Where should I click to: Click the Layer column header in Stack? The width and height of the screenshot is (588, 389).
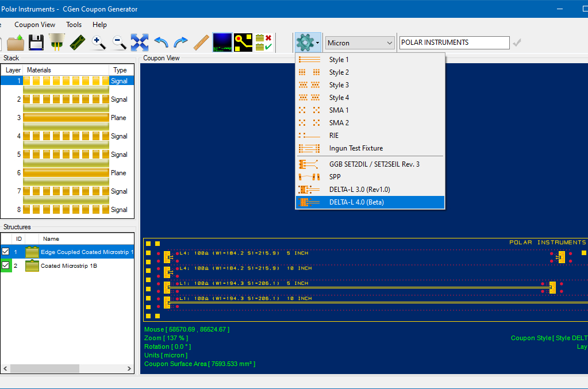tap(13, 70)
